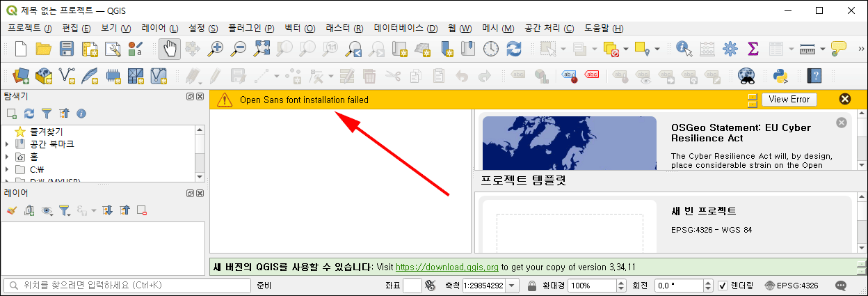Click the New GPX Layer icon

click(x=159, y=75)
